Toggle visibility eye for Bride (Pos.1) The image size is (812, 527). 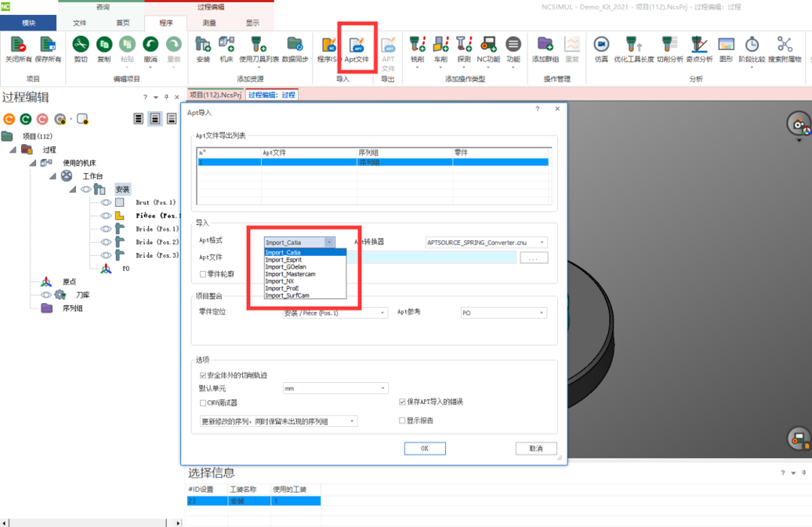[106, 229]
